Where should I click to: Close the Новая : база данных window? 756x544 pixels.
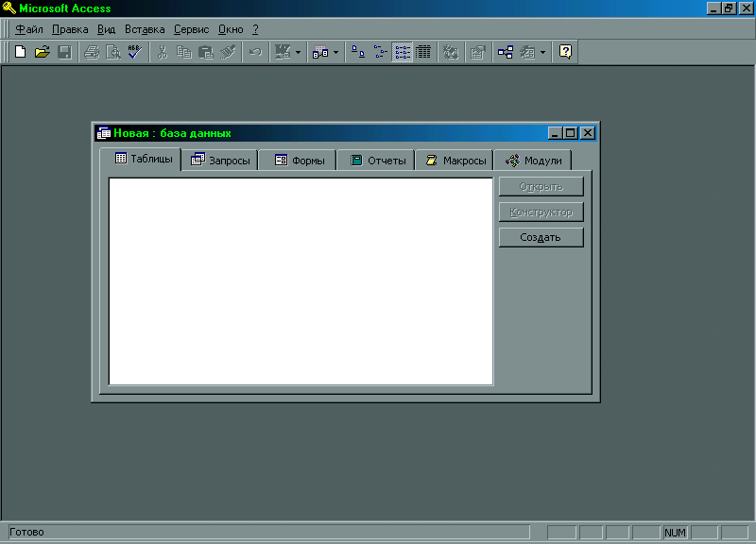coord(588,133)
